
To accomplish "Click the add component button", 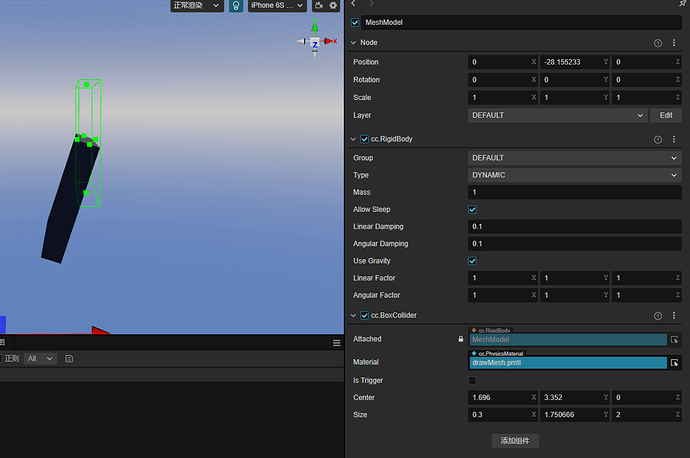I will pyautogui.click(x=515, y=441).
